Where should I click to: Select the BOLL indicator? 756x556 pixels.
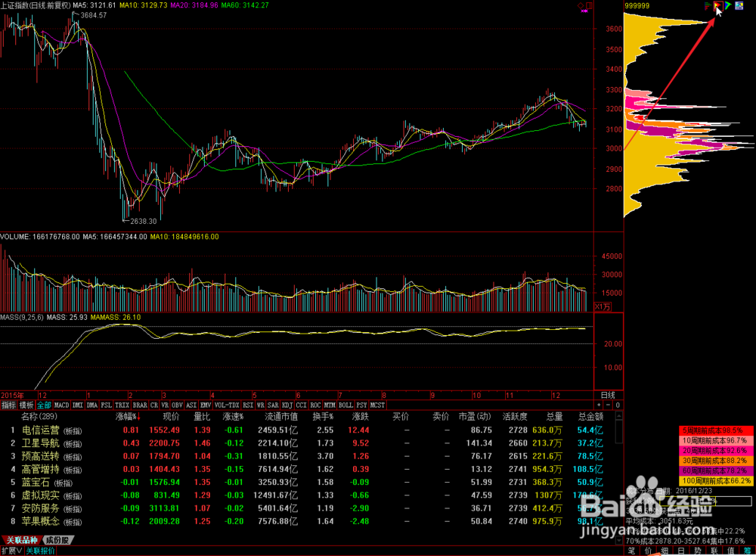coord(345,405)
